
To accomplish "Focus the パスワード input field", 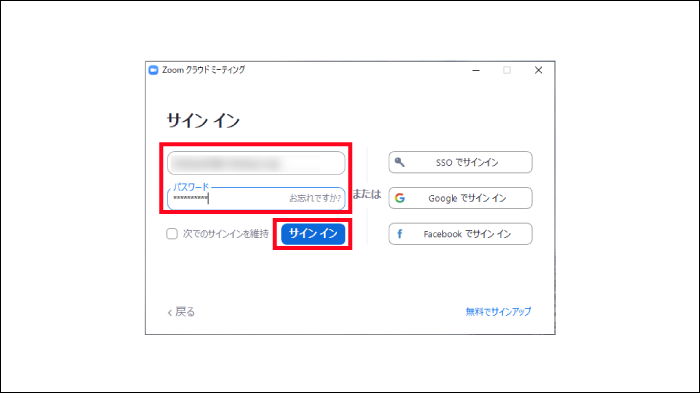I will 256,198.
